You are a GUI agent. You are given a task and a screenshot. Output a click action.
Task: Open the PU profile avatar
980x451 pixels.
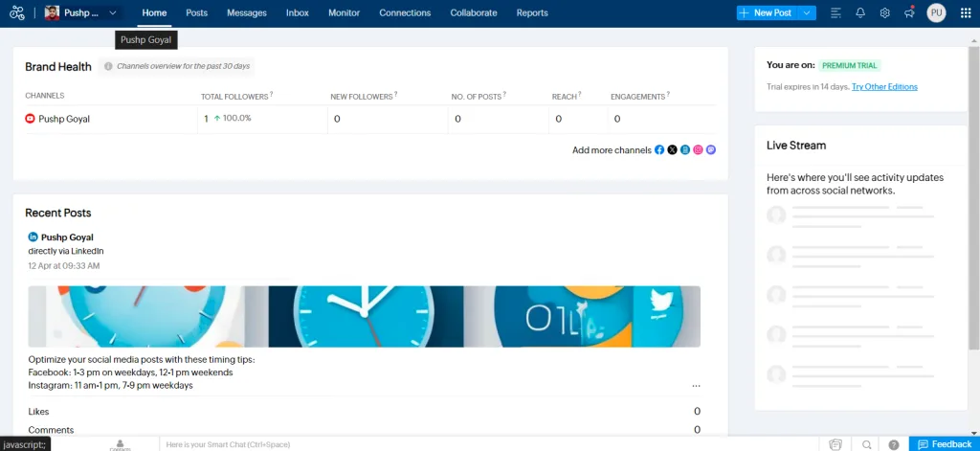point(936,13)
